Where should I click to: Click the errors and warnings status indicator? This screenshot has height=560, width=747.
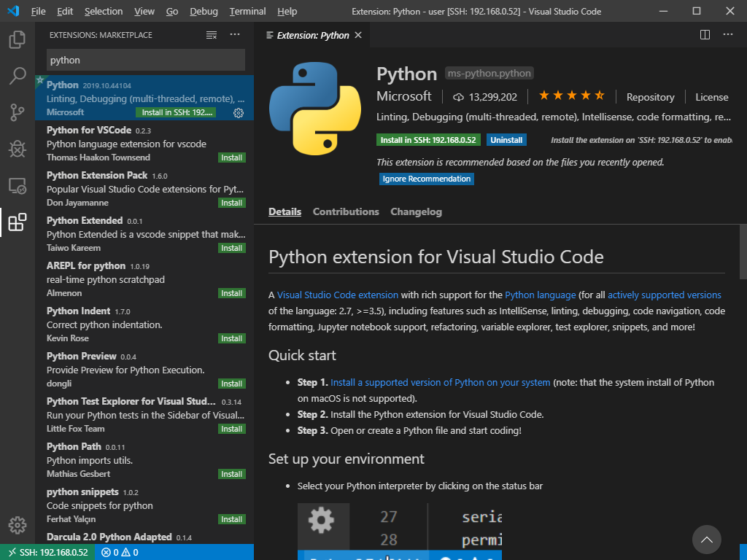pos(120,553)
